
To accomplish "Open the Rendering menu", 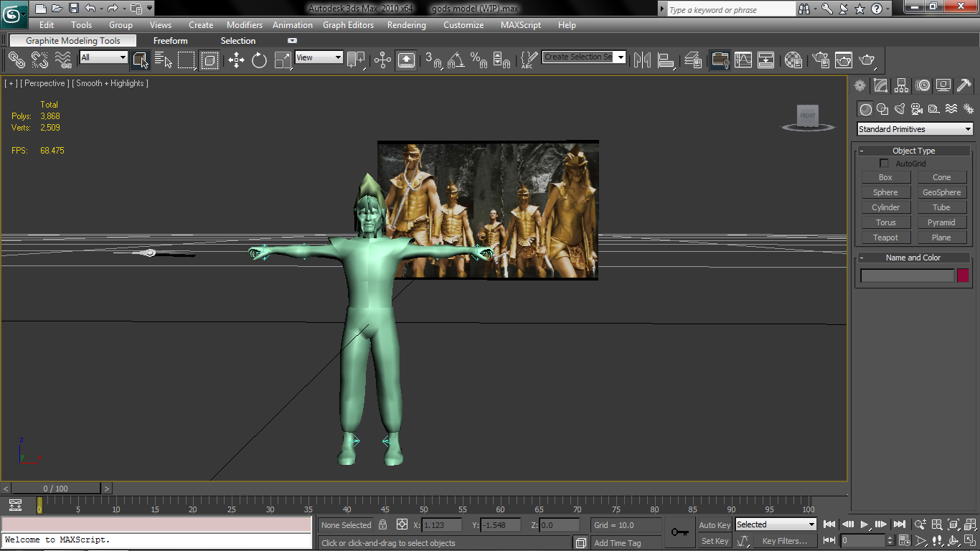I will coord(407,25).
